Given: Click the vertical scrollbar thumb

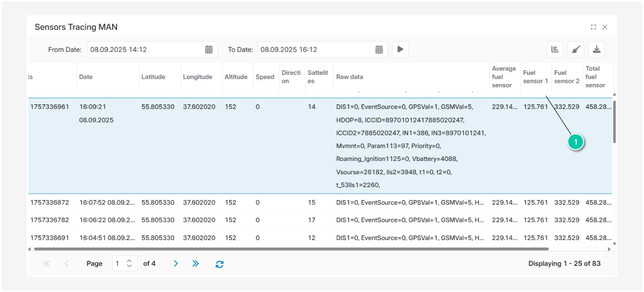Looking at the screenshot, I should coord(614,121).
